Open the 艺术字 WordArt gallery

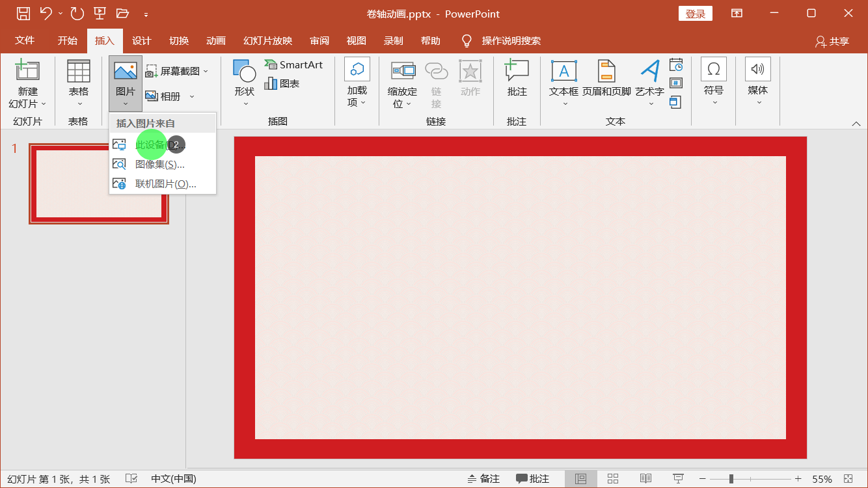click(x=650, y=84)
